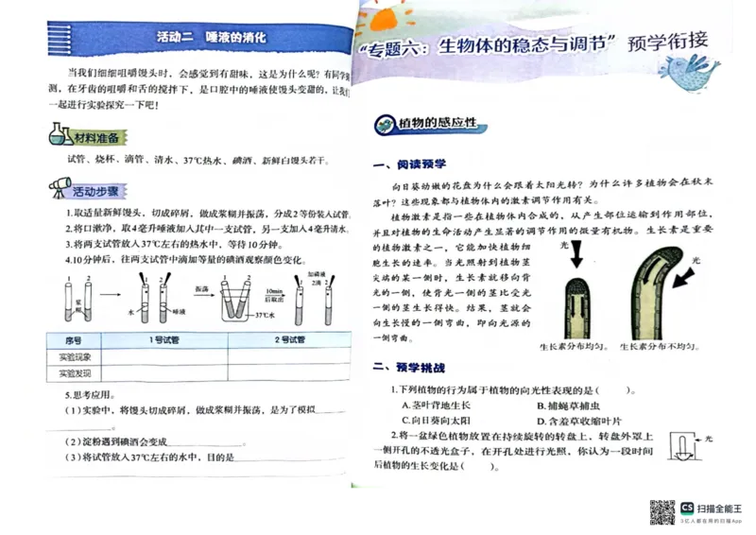
Task: Click the blank after 淀粉遇到碘酒会变成
Action: [206, 442]
